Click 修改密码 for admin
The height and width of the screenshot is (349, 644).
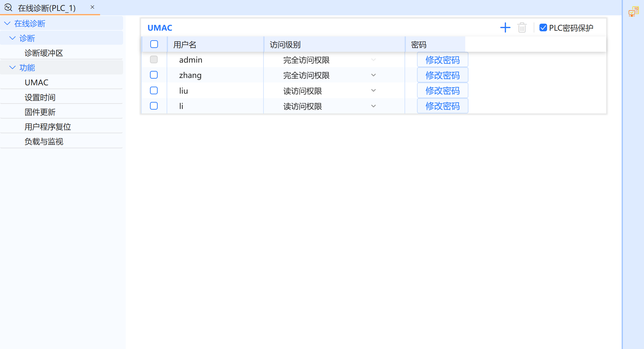pos(442,60)
